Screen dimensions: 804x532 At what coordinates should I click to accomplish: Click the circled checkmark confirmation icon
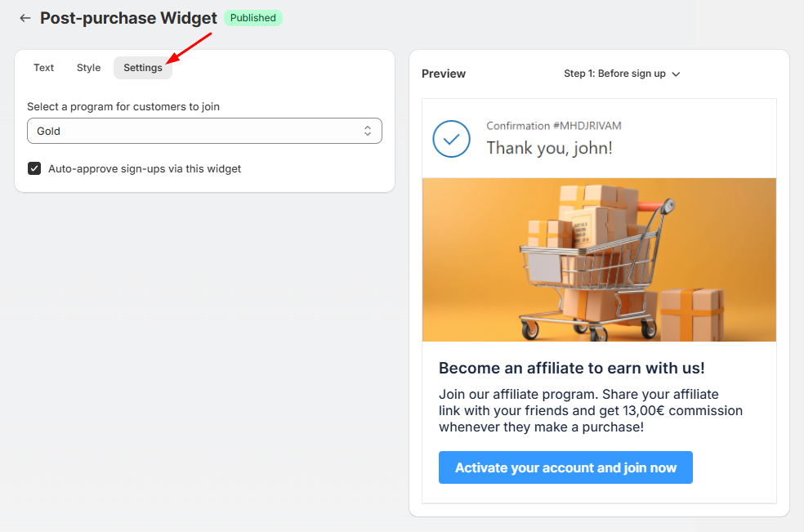click(x=451, y=139)
